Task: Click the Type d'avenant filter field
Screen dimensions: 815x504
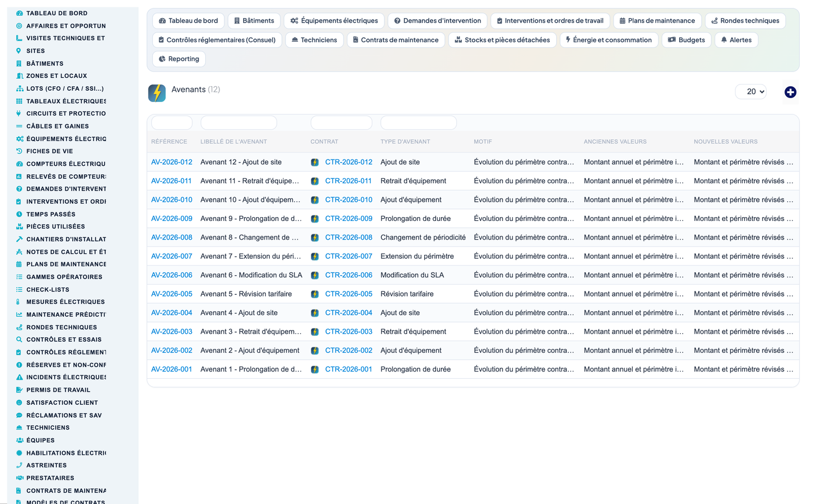Action: 418,122
